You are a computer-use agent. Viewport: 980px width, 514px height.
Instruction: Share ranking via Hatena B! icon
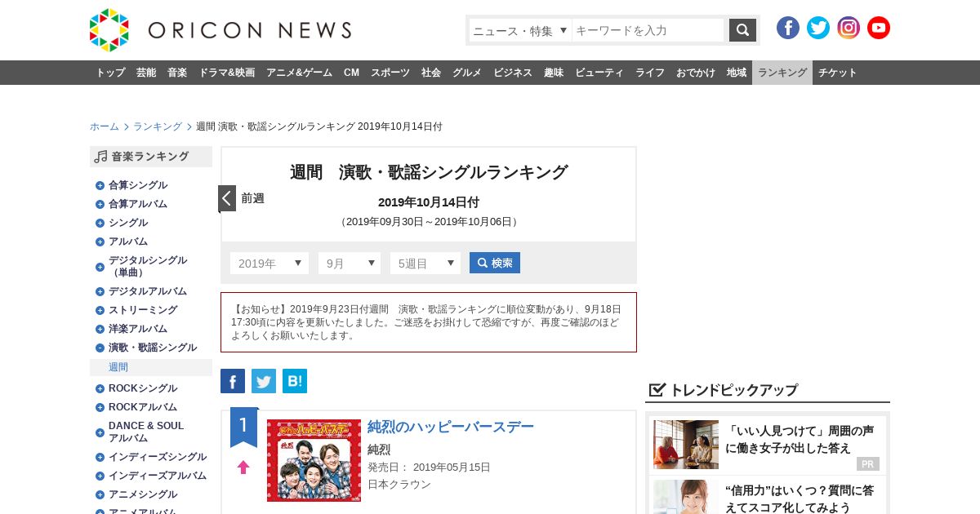click(295, 381)
